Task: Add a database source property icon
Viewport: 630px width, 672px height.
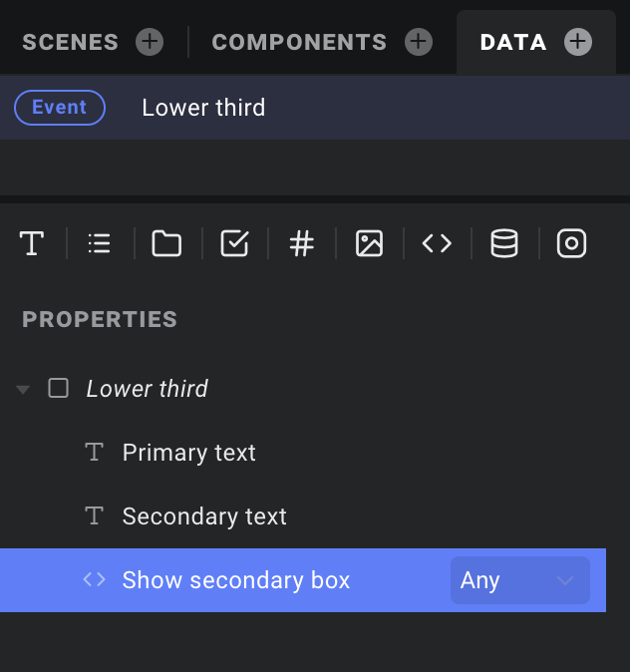Action: [504, 243]
